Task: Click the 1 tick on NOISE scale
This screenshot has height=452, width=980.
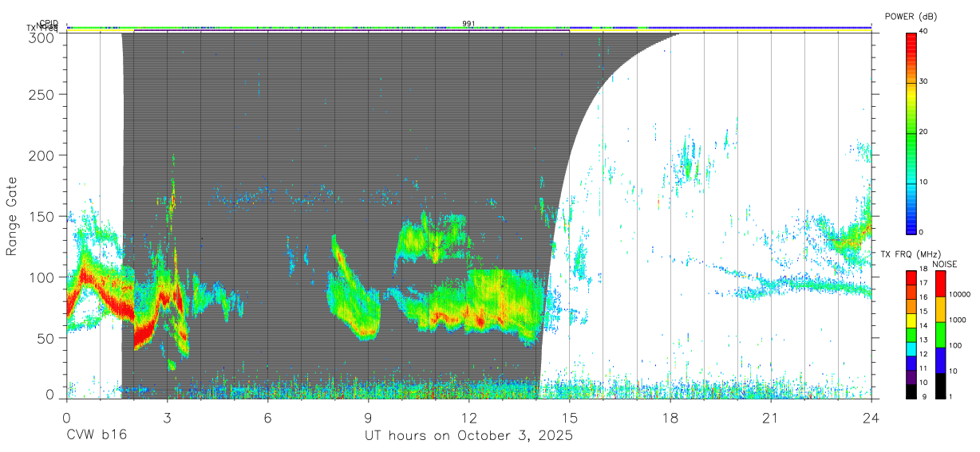Action: tap(951, 396)
